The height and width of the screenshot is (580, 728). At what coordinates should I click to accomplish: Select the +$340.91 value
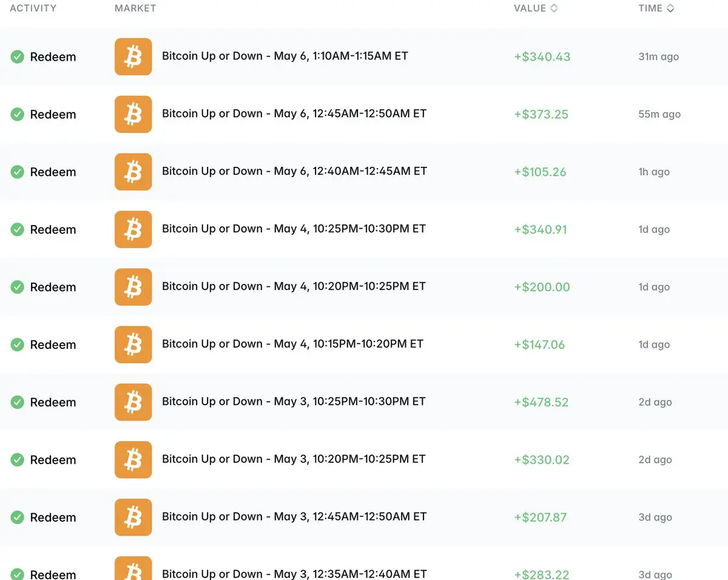(x=541, y=229)
